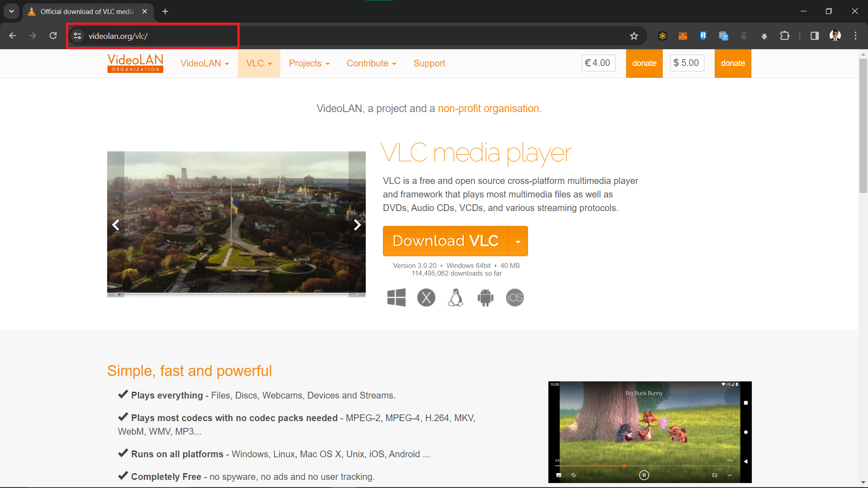Select the Linux penguin platform icon

pos(455,297)
